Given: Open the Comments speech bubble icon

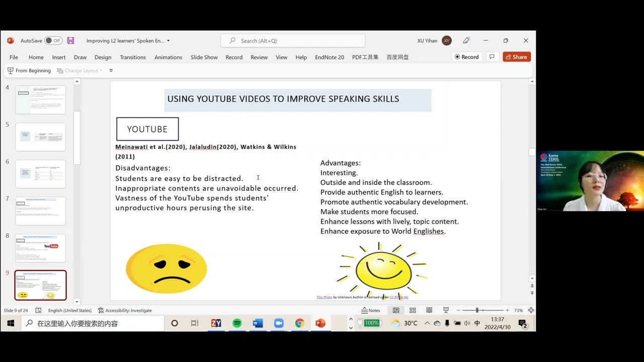Looking at the screenshot, I should [492, 57].
